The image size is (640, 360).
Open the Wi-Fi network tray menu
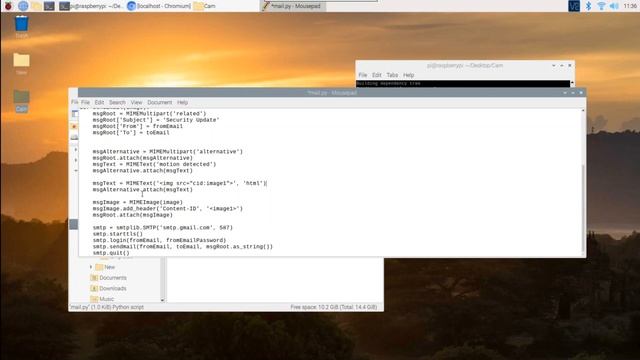pyautogui.click(x=601, y=6)
